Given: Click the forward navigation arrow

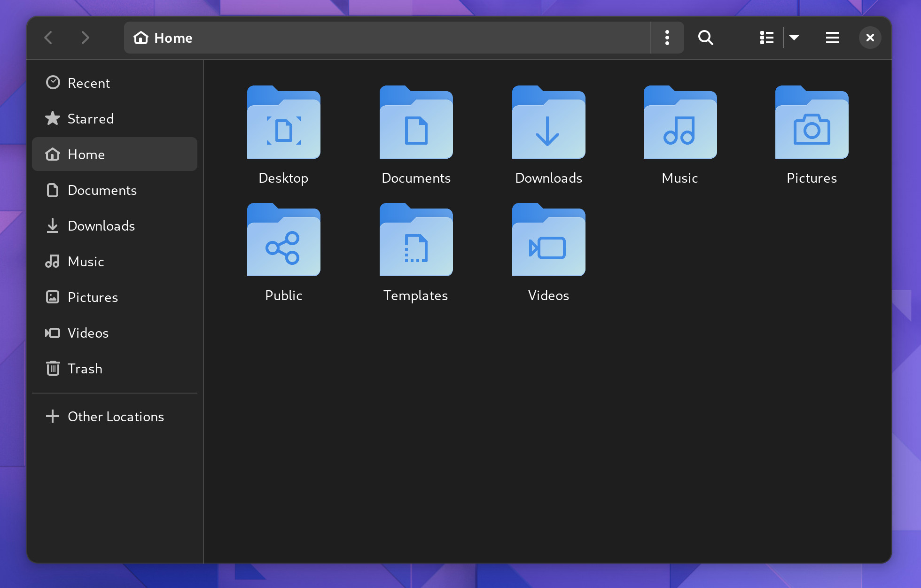Looking at the screenshot, I should click(x=85, y=38).
